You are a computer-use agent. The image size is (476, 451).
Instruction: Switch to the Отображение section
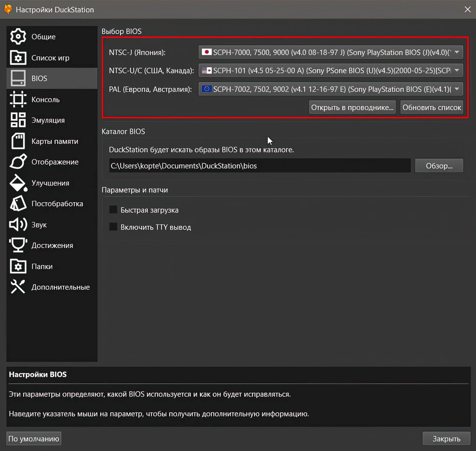[52, 162]
